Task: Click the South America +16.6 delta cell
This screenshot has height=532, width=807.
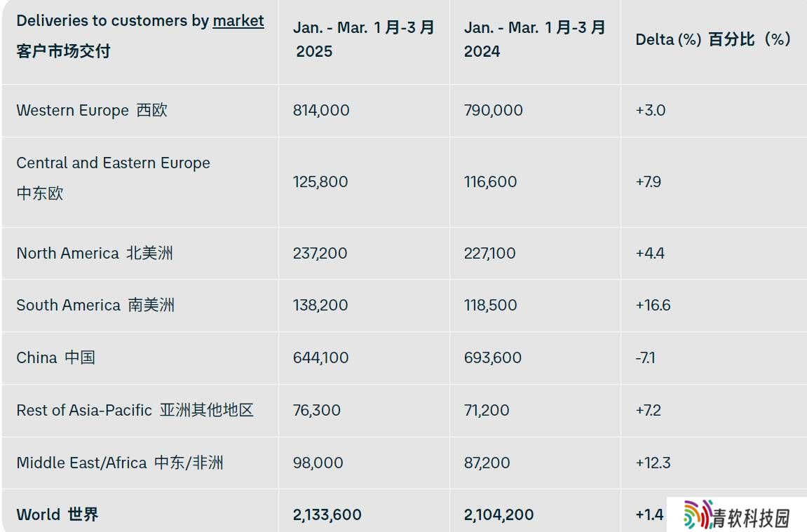Action: tap(653, 305)
